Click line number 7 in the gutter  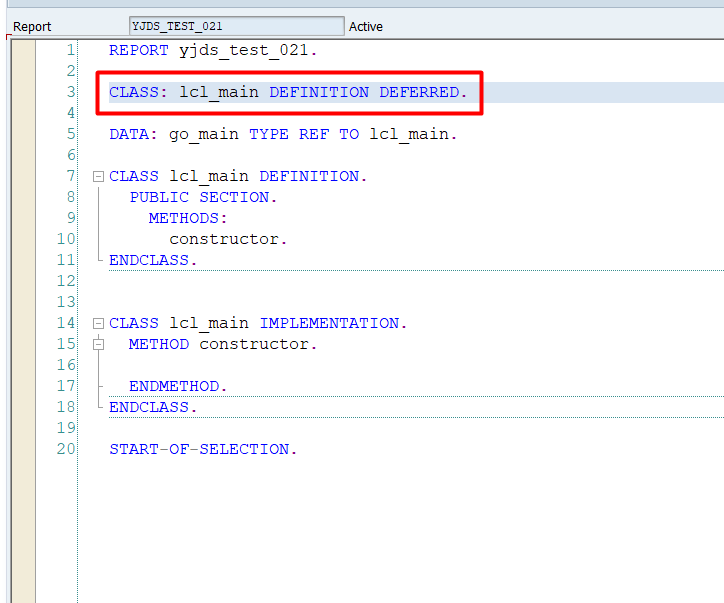(x=70, y=176)
